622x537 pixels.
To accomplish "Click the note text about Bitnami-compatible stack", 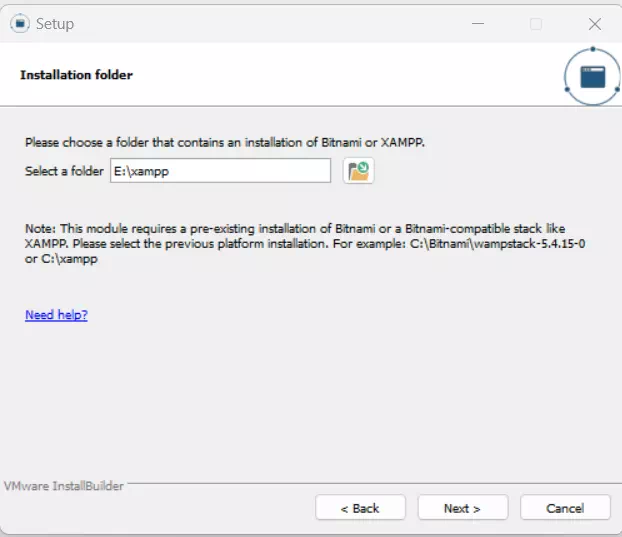I will tap(305, 244).
